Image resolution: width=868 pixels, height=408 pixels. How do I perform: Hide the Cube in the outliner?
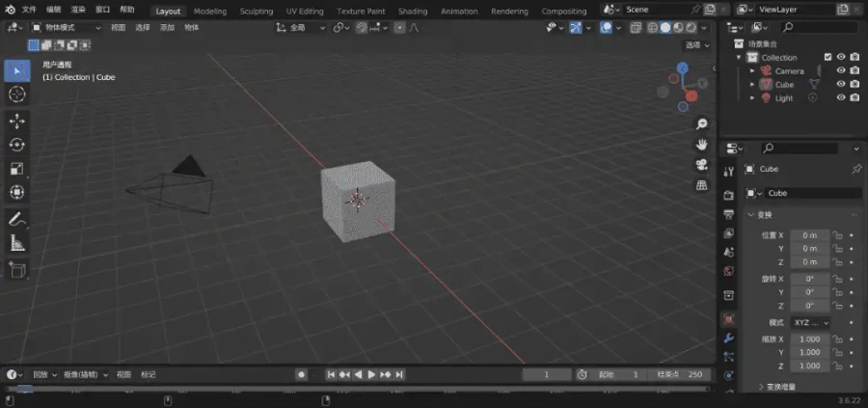point(841,84)
